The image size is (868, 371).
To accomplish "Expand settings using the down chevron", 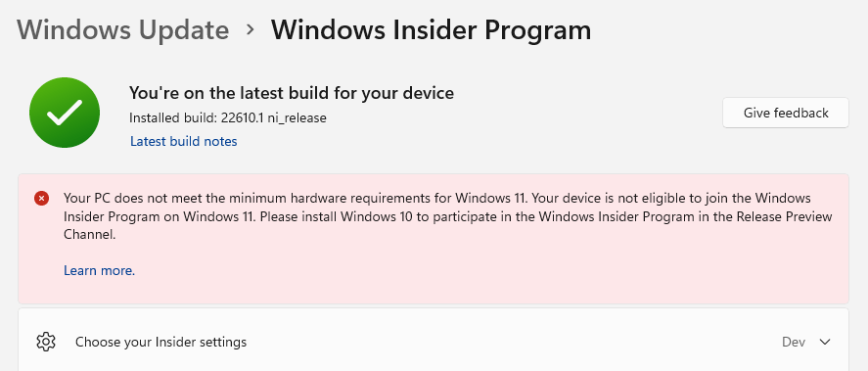I will tap(825, 343).
